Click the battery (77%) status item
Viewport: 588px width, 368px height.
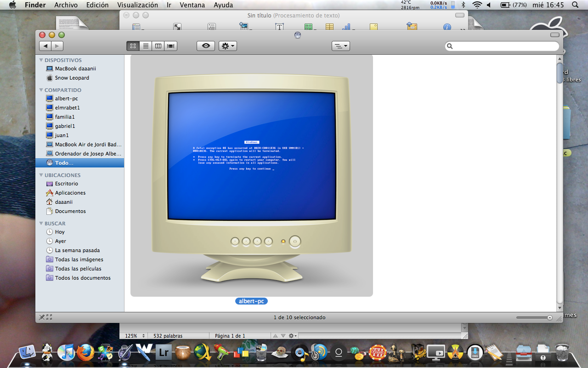pyautogui.click(x=514, y=5)
